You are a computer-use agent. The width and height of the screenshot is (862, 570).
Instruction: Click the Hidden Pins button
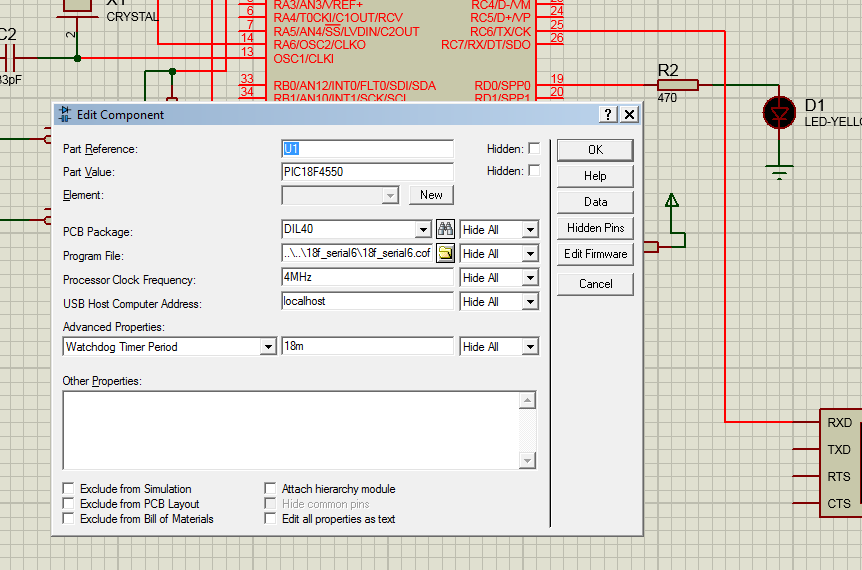(595, 228)
